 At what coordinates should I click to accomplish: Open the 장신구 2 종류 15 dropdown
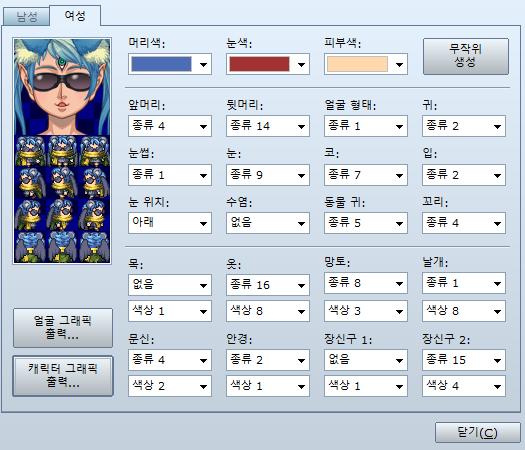(x=464, y=360)
